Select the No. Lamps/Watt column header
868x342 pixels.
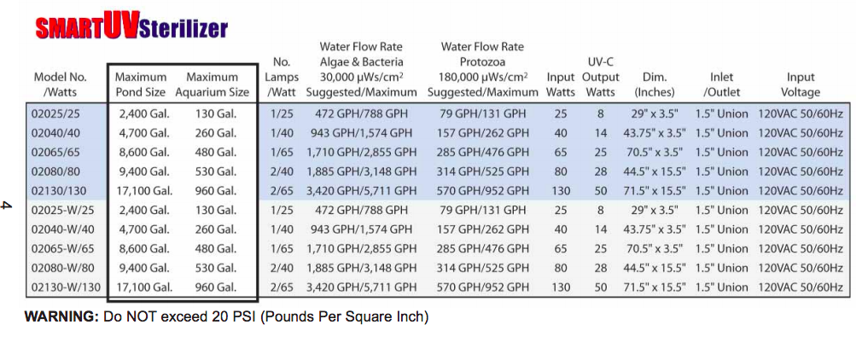(x=282, y=77)
